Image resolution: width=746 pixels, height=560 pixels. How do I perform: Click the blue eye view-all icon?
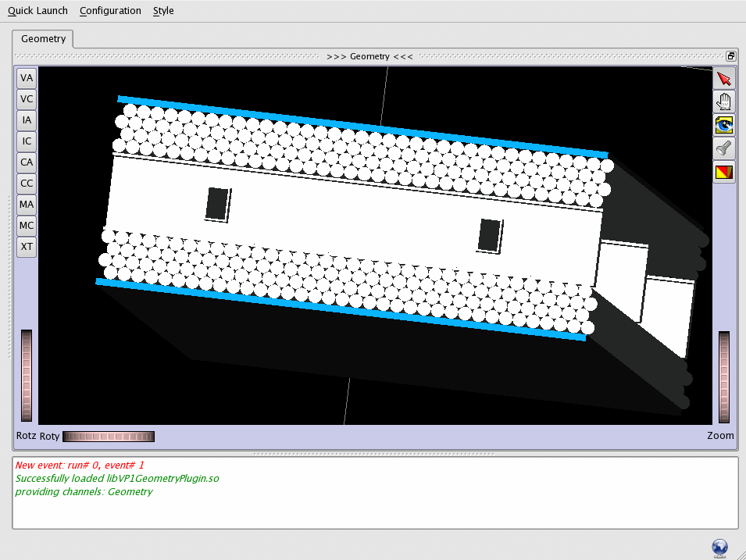(x=724, y=125)
